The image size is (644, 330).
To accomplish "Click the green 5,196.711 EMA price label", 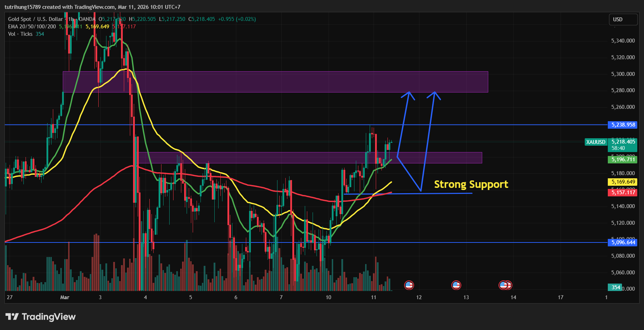I will (x=623, y=160).
